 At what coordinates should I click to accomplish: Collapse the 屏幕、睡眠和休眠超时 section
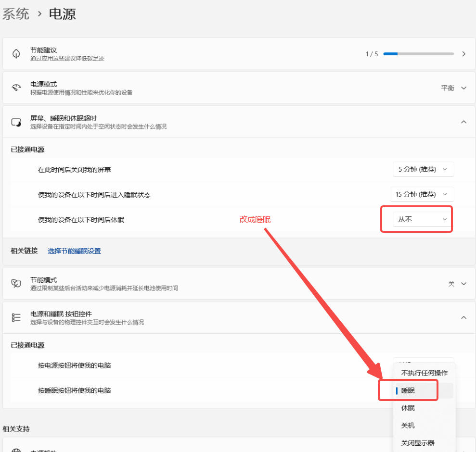(463, 121)
